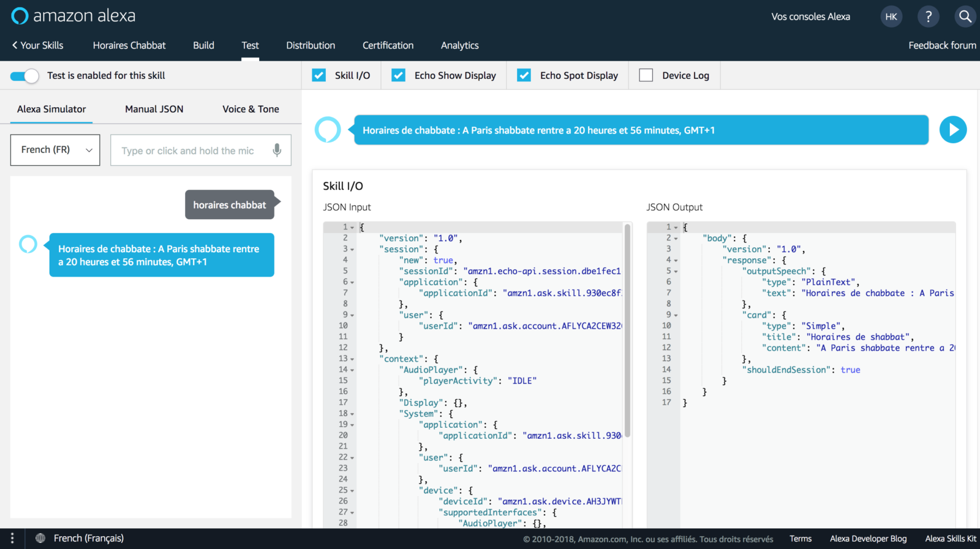Select the Alexa Simulator tab

coord(51,109)
